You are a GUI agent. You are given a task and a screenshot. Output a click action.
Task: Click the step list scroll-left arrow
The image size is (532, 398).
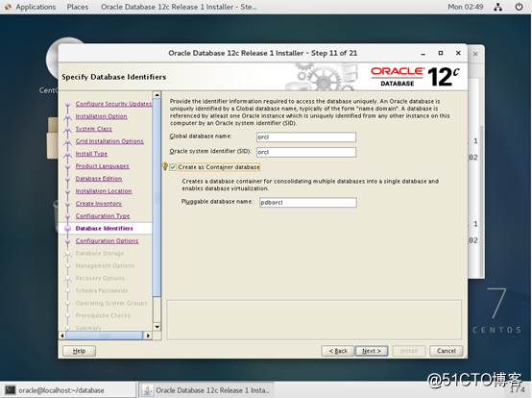[62, 336]
